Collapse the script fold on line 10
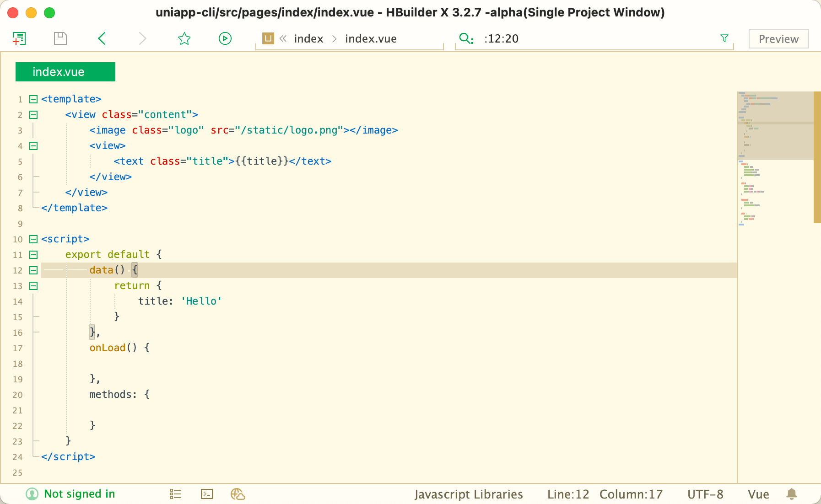The height and width of the screenshot is (504, 821). [x=33, y=239]
